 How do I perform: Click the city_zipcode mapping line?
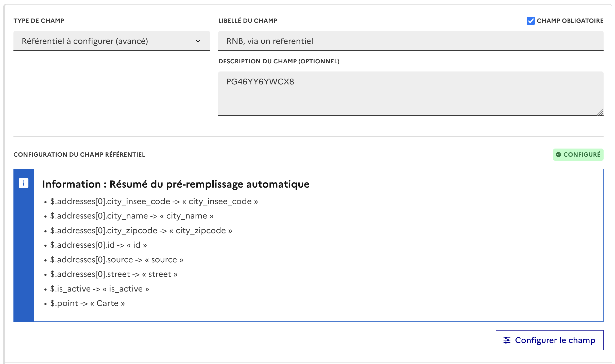coord(141,231)
